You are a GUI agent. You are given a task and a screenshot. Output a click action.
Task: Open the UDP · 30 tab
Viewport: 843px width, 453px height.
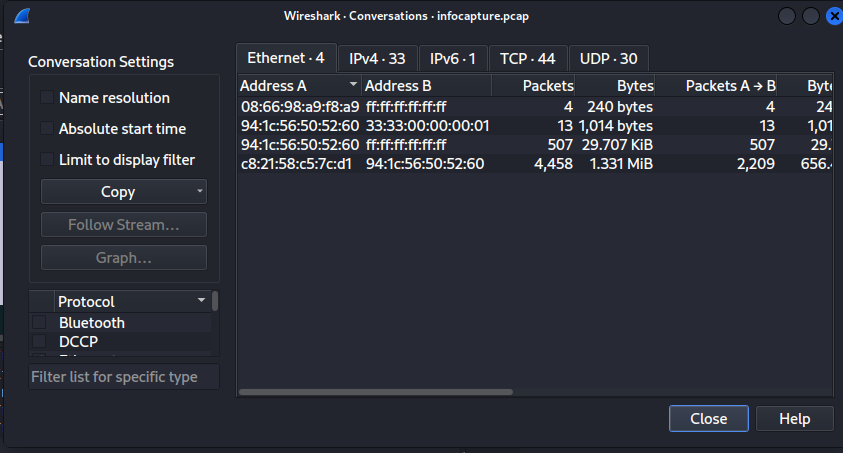[609, 59]
